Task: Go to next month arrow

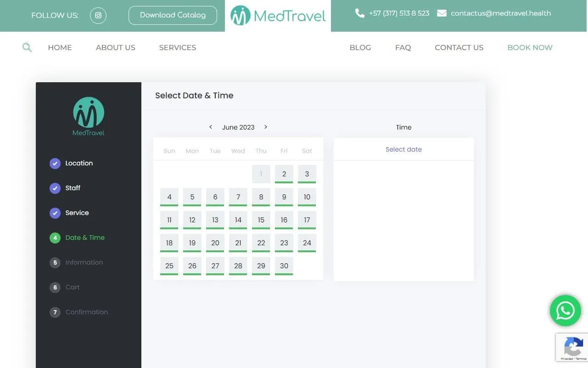Action: (266, 127)
